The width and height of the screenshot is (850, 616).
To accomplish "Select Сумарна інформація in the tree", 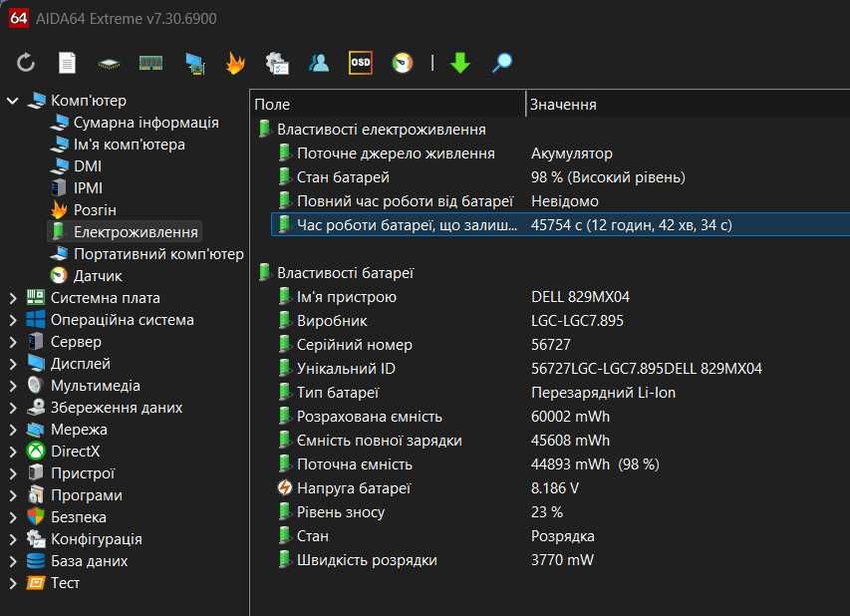I will pyautogui.click(x=145, y=123).
